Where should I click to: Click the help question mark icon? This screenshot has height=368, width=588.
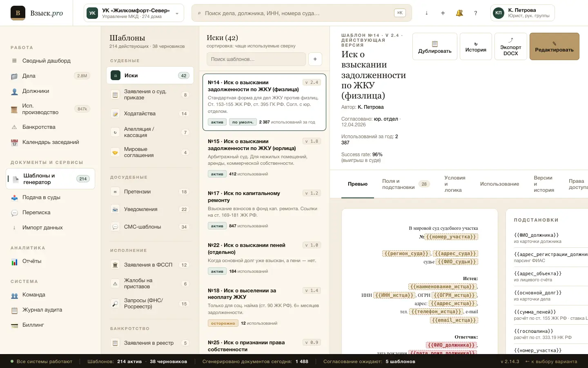pyautogui.click(x=476, y=13)
